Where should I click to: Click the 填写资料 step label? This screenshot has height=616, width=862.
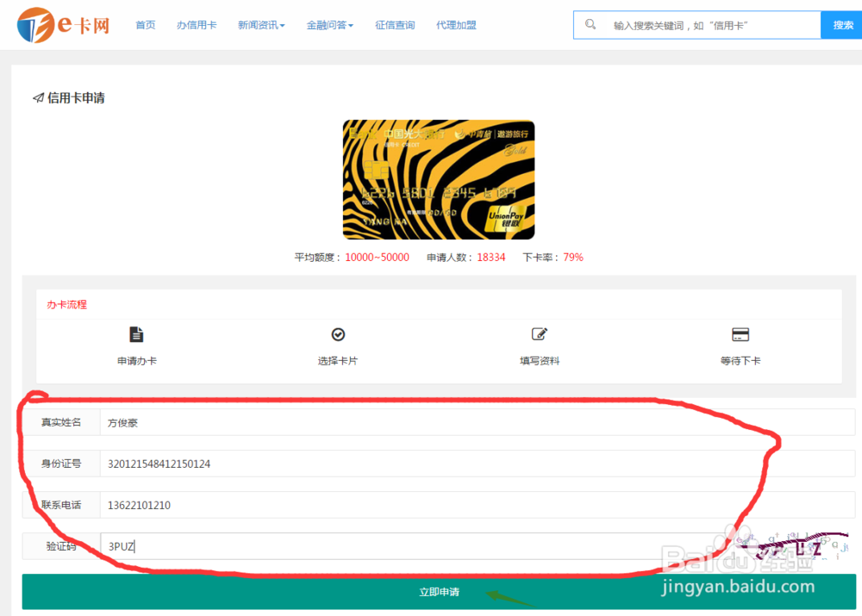[x=540, y=361]
